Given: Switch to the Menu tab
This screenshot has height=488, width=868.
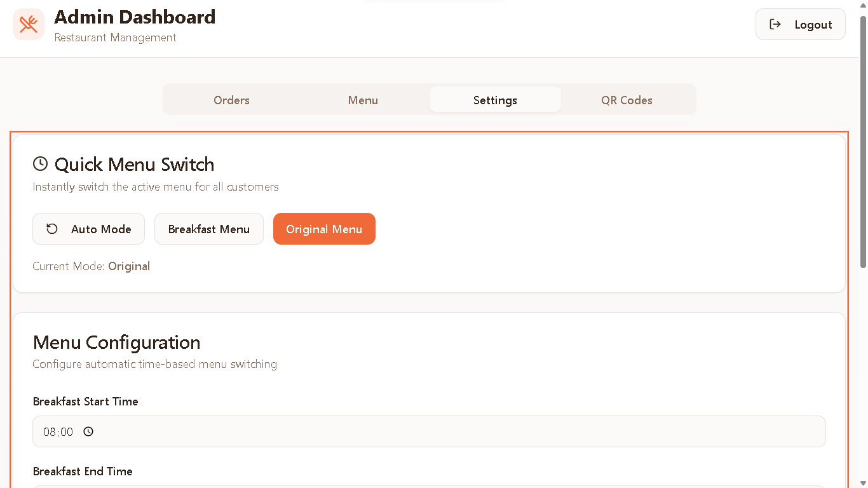Looking at the screenshot, I should click(363, 100).
